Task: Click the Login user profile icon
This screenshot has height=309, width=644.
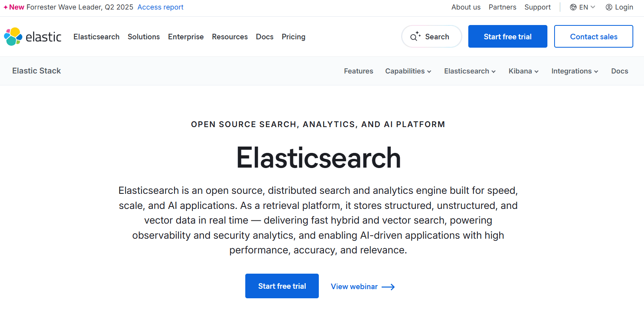Action: click(x=609, y=7)
